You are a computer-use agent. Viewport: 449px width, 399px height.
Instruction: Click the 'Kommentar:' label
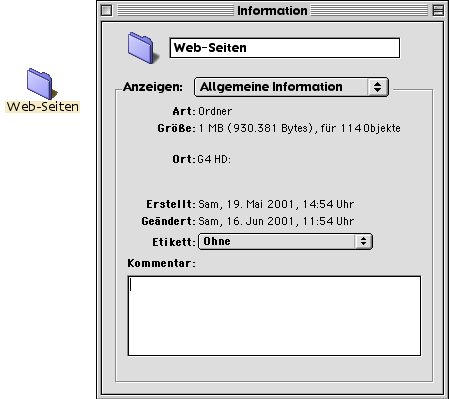click(x=161, y=263)
